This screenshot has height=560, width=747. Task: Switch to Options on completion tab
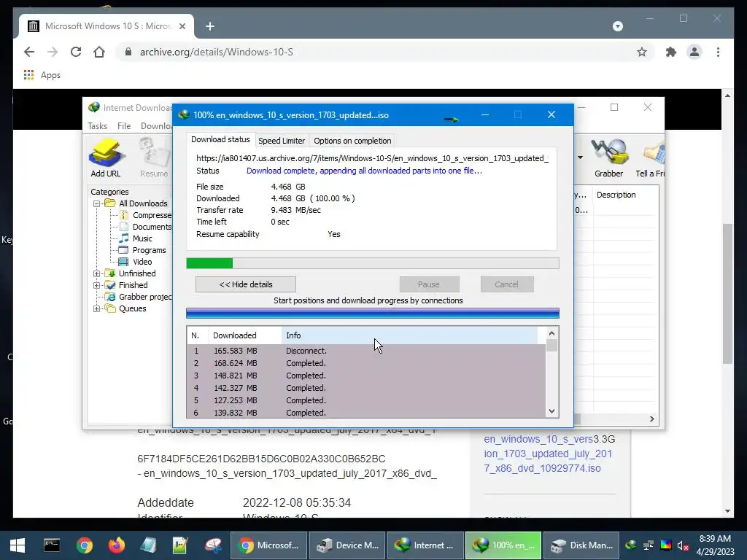click(x=352, y=141)
